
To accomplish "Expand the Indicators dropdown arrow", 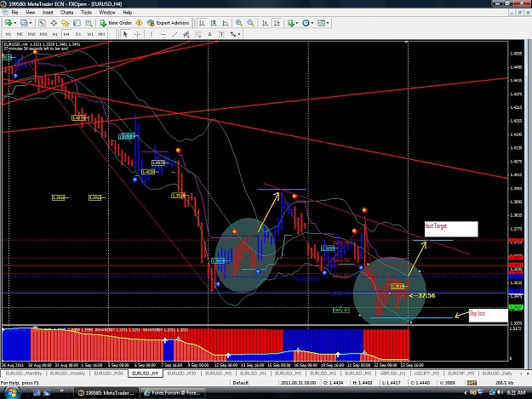I will 297,23.
